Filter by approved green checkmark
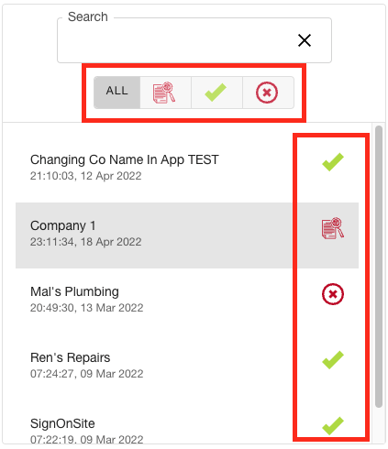The width and height of the screenshot is (388, 449). click(x=217, y=92)
